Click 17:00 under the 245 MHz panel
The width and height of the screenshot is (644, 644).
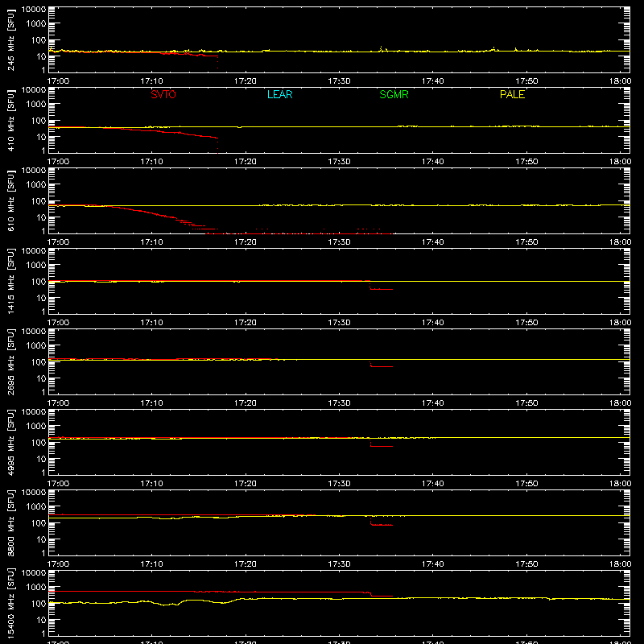coord(58,81)
